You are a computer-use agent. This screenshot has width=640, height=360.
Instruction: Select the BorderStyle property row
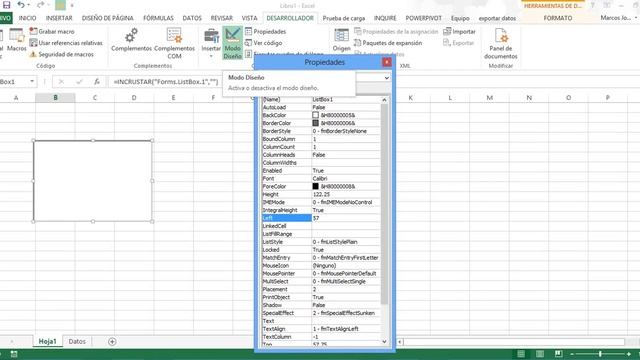tap(321, 131)
